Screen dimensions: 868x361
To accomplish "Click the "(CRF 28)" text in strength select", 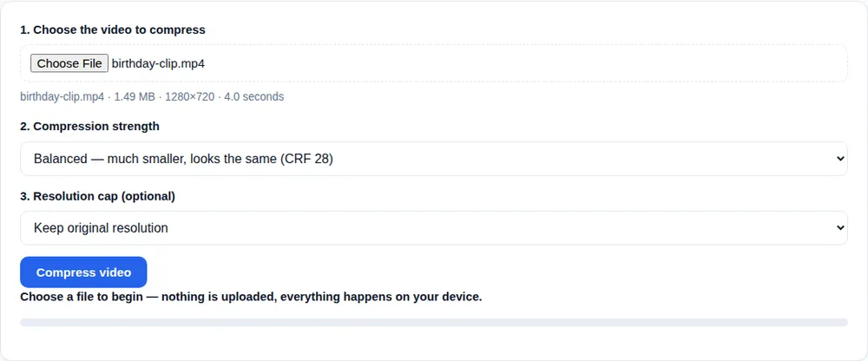I will (x=306, y=159).
